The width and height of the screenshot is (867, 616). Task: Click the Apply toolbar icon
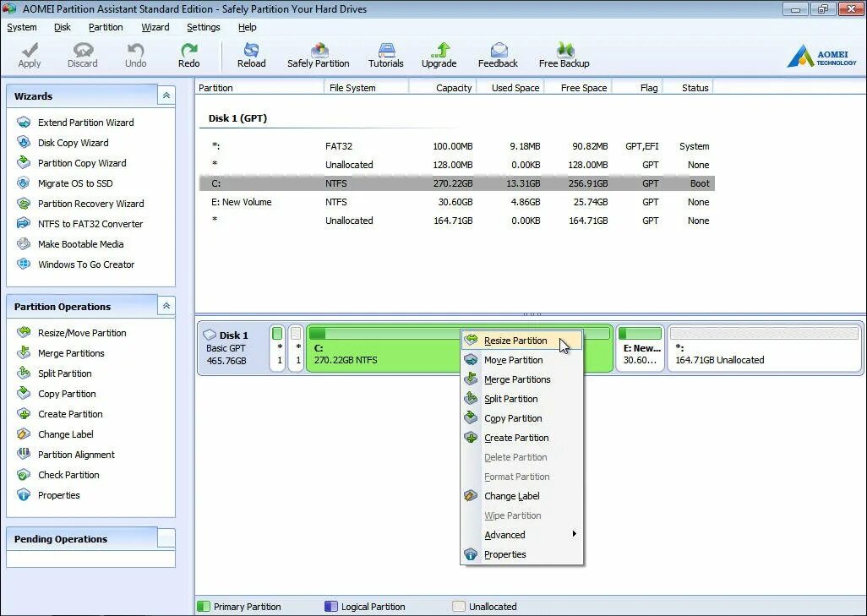(x=30, y=55)
